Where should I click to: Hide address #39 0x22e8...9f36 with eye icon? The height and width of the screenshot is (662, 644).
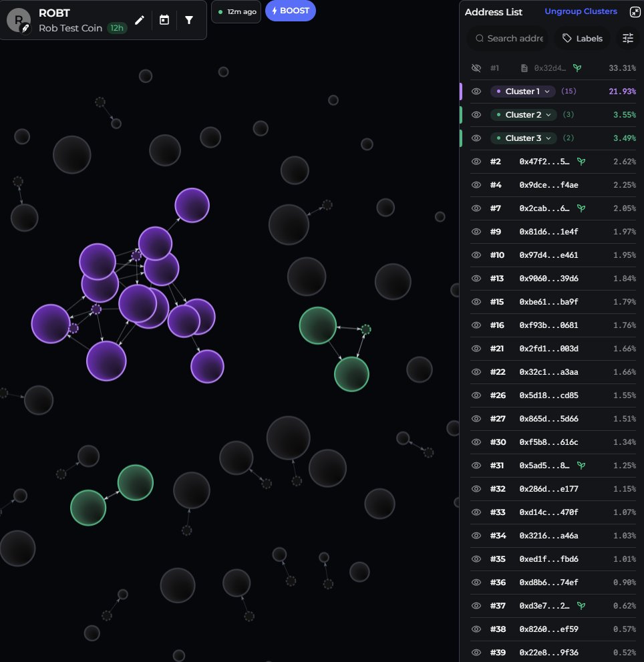point(476,652)
